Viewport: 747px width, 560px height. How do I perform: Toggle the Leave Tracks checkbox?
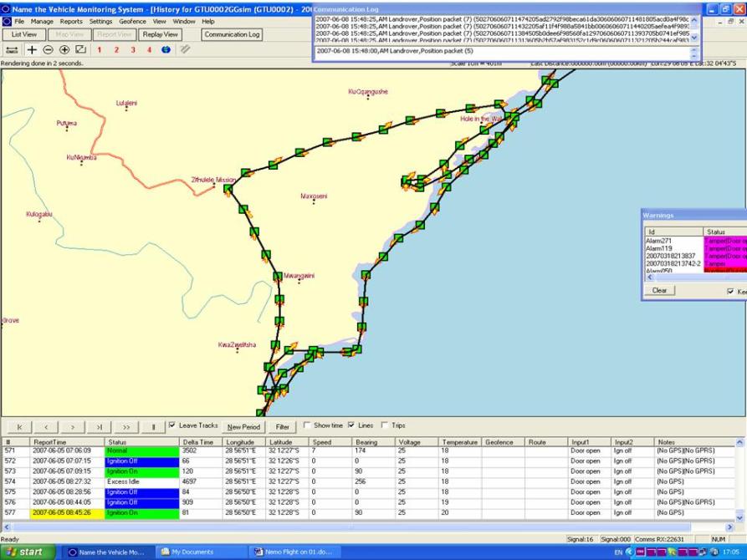click(172, 425)
